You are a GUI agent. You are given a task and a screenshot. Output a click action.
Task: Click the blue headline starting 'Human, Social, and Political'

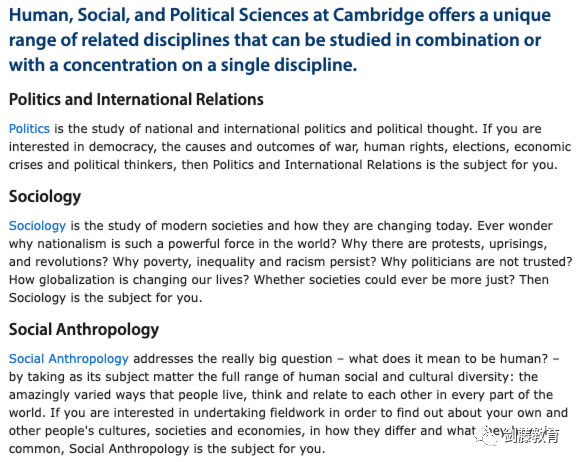click(280, 40)
